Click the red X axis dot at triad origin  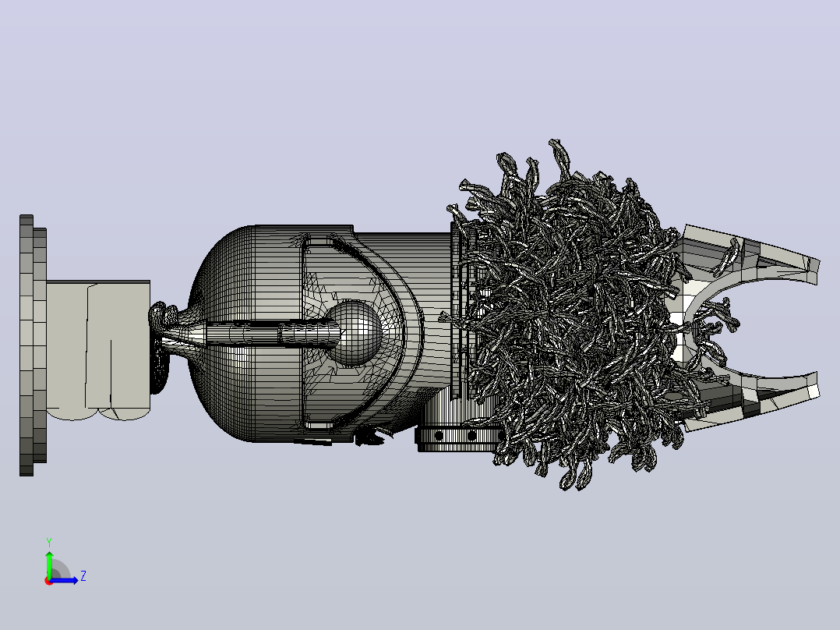click(x=49, y=581)
